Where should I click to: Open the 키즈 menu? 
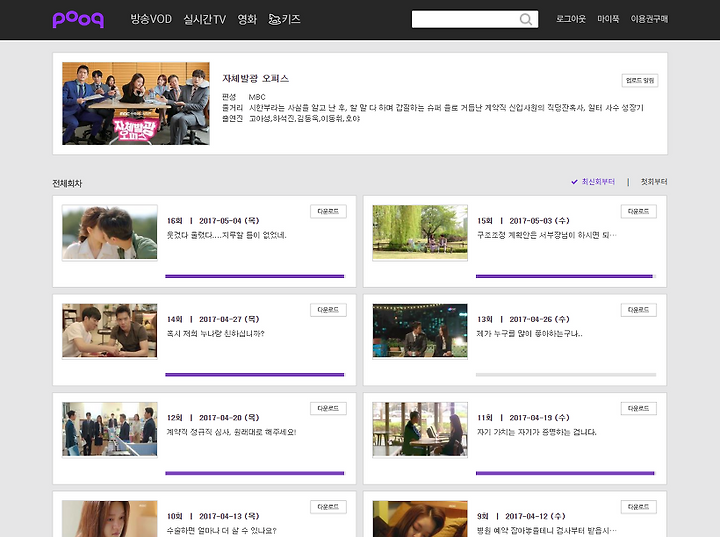click(x=291, y=19)
